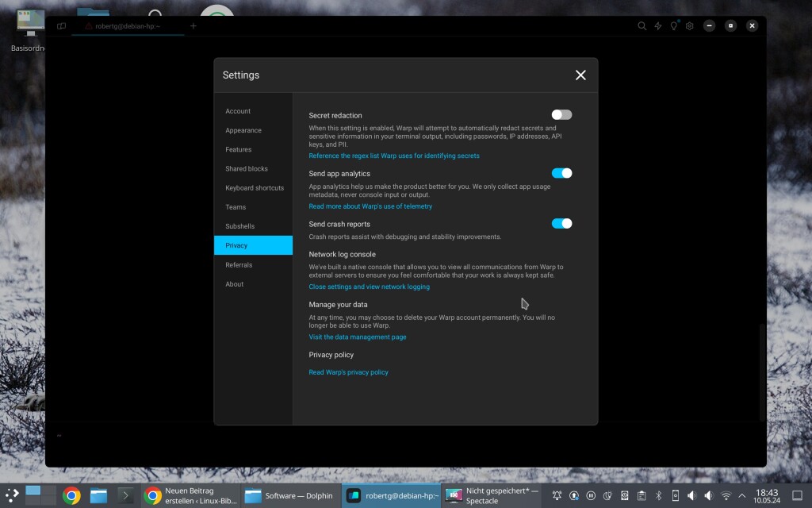Image resolution: width=812 pixels, height=508 pixels.
Task: Close the Settings dialog with the X
Action: coord(580,75)
